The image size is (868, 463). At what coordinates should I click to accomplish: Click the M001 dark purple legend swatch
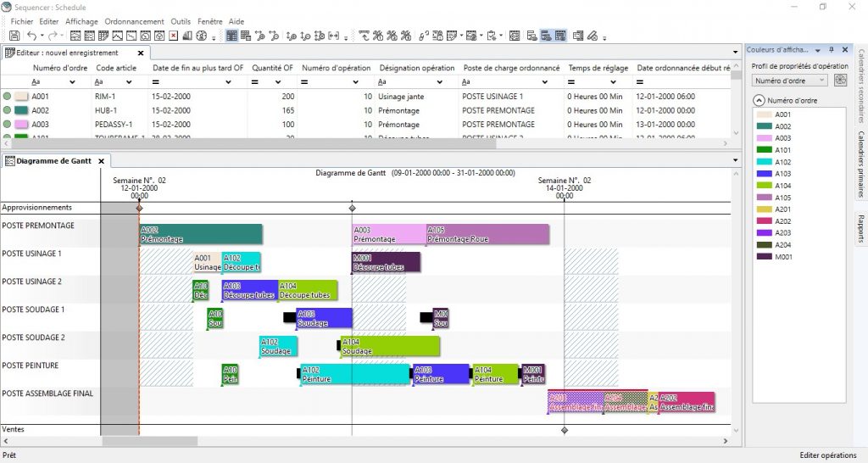pyautogui.click(x=764, y=256)
